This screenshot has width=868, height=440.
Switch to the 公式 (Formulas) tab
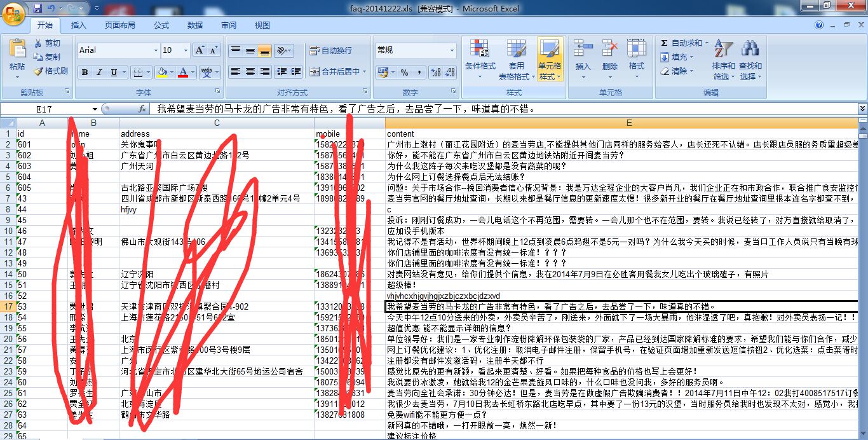(x=161, y=25)
